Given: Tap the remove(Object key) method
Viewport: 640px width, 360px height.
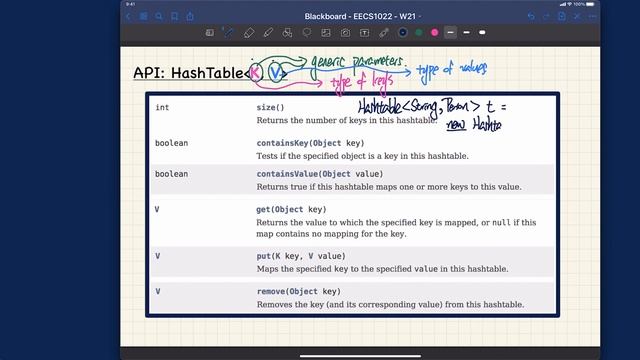Looking at the screenshot, I should 298,291.
